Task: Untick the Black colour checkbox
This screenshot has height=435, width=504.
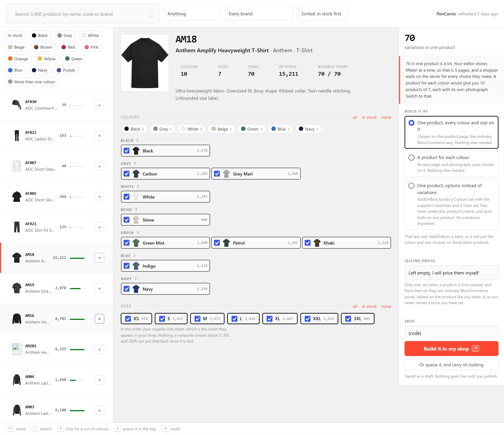Action: point(127,151)
